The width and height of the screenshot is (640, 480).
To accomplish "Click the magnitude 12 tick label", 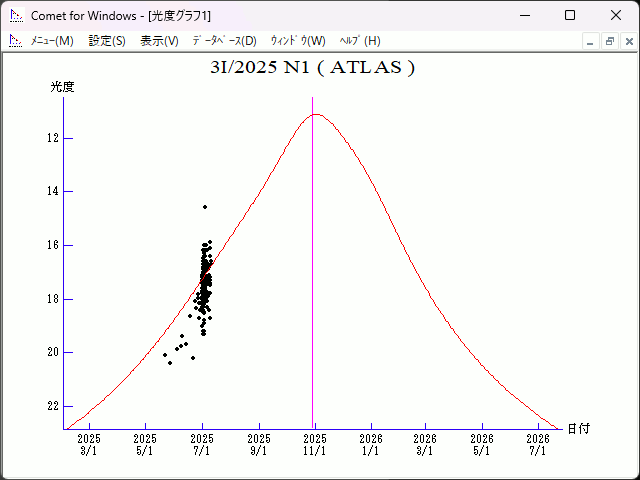I will coord(53,138).
